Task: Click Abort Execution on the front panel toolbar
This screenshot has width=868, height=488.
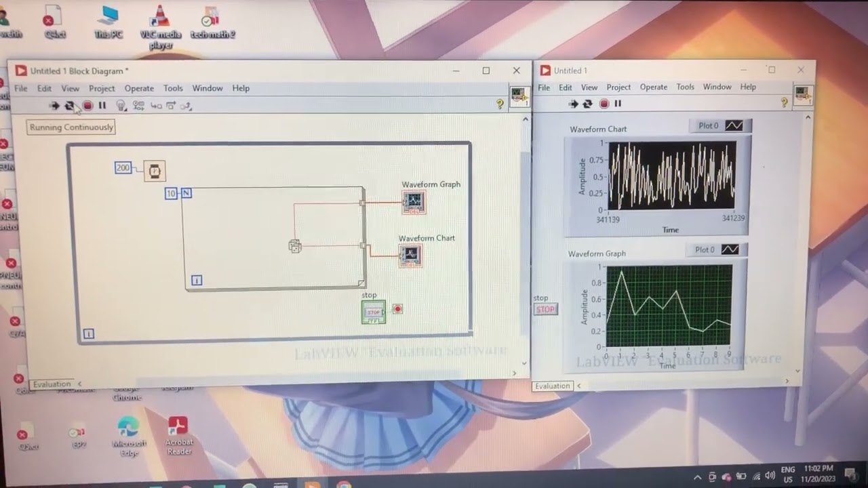Action: [x=604, y=104]
